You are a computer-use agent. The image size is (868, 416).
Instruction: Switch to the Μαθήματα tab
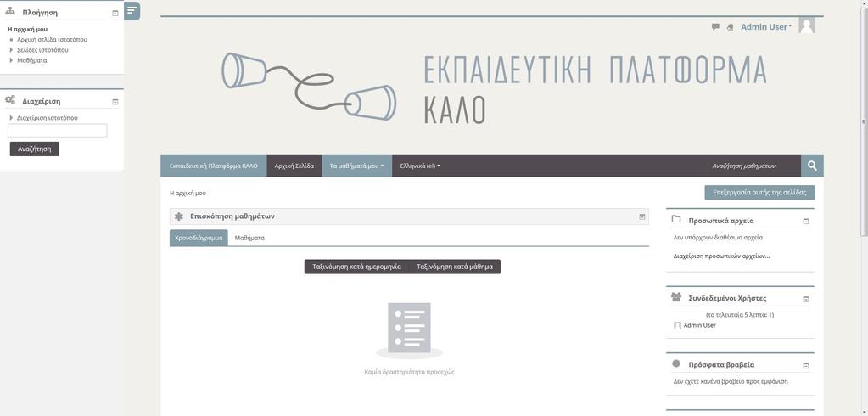tap(249, 238)
